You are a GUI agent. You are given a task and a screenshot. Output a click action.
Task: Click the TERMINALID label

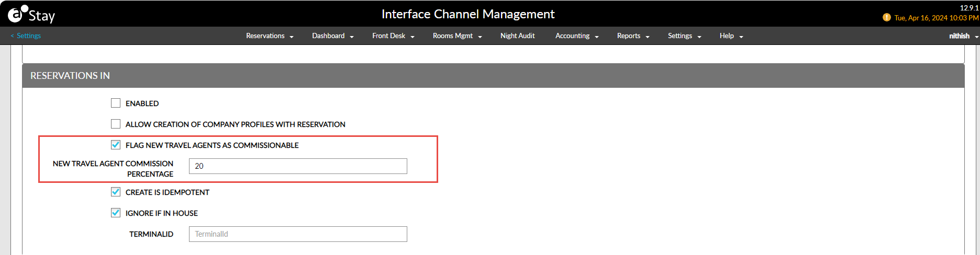pyautogui.click(x=151, y=234)
